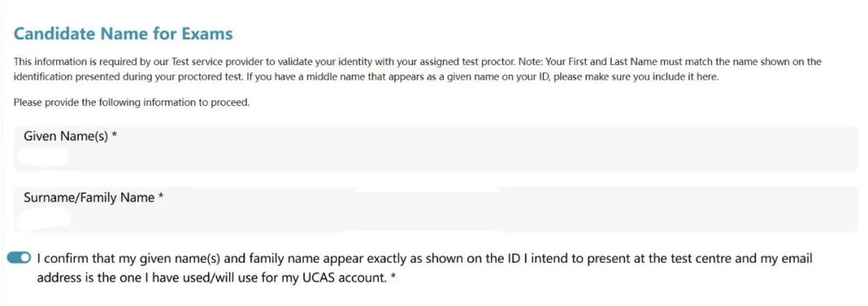
Task: Toggle the ID name confirmation switch
Action: click(19, 258)
